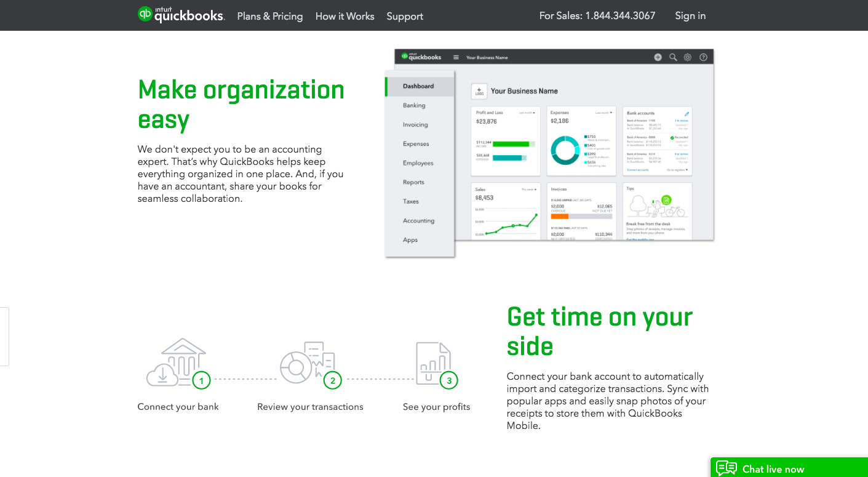Viewport: 868px width, 477px height.
Task: Select Dashboard in the preview sidebar
Action: tap(420, 86)
